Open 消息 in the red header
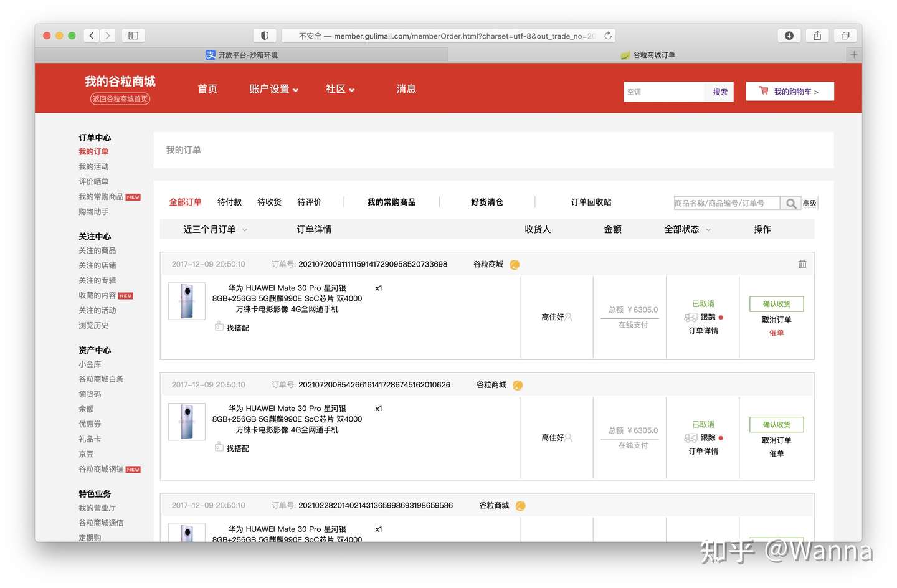 coord(406,89)
